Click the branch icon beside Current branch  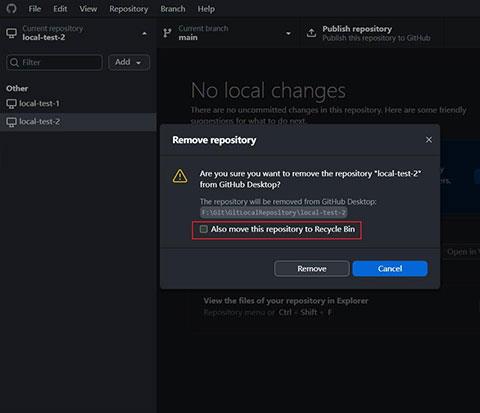[x=167, y=33]
